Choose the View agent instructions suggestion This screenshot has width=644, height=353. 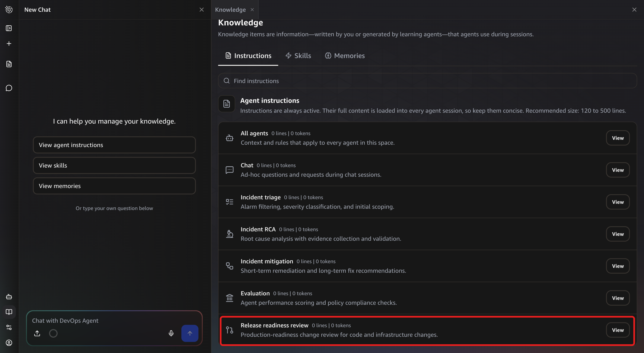tap(114, 145)
